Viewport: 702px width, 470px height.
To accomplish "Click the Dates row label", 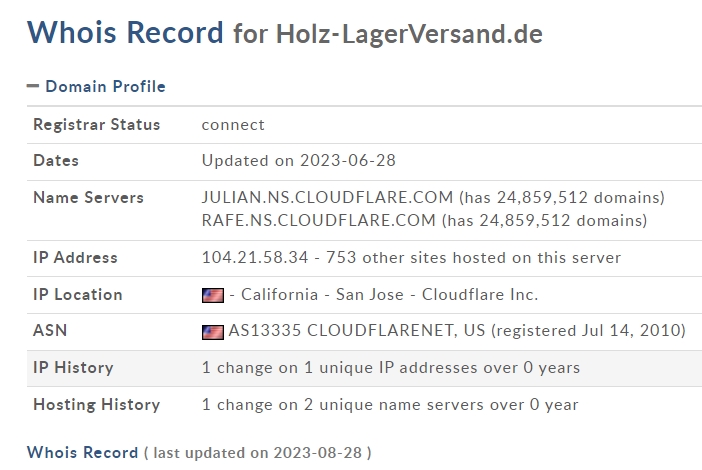I will [56, 161].
